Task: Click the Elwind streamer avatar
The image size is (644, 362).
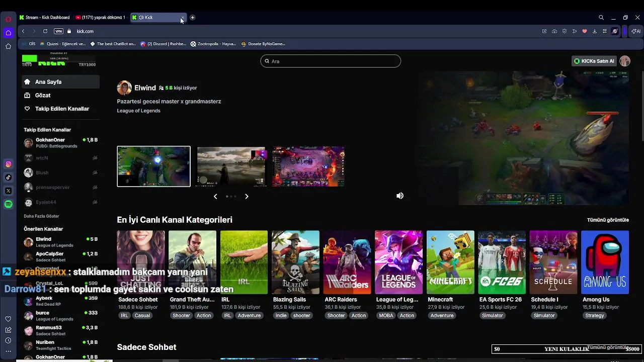Action: (x=124, y=87)
